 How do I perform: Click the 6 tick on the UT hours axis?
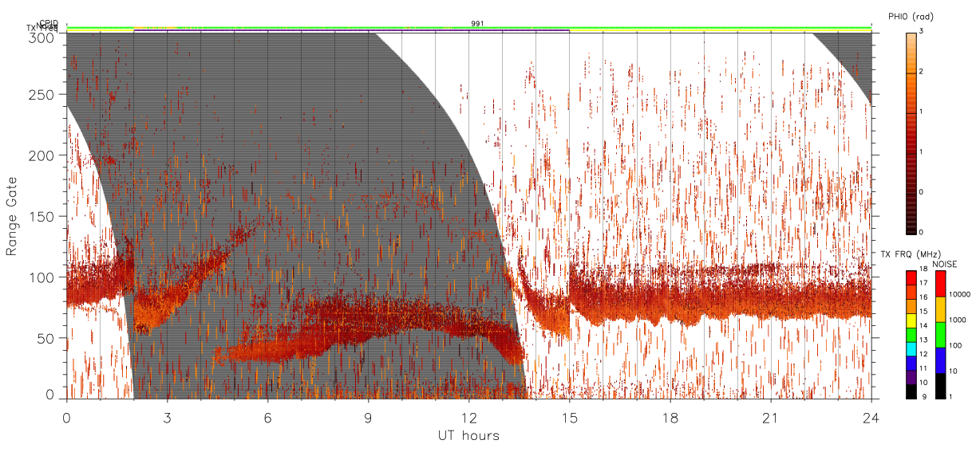(267, 418)
